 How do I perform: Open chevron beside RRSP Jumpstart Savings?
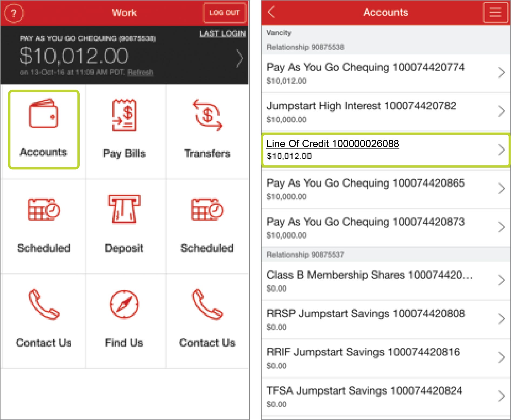click(501, 319)
